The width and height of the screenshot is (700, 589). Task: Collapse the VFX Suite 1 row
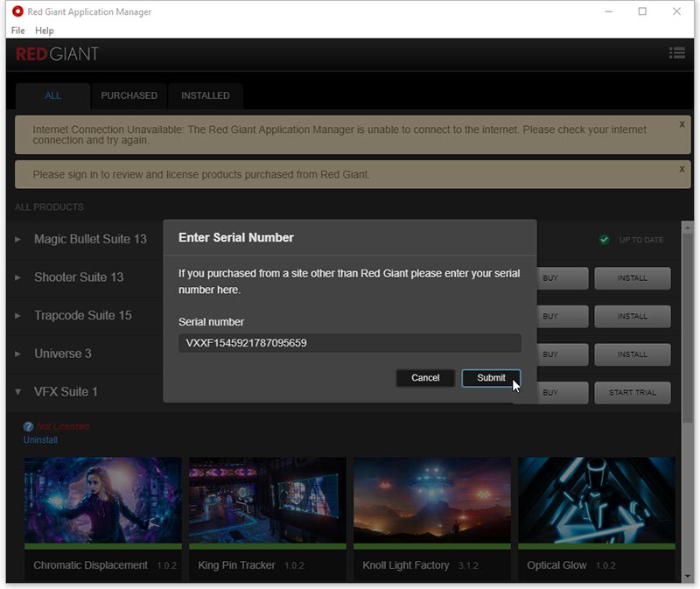(x=18, y=392)
